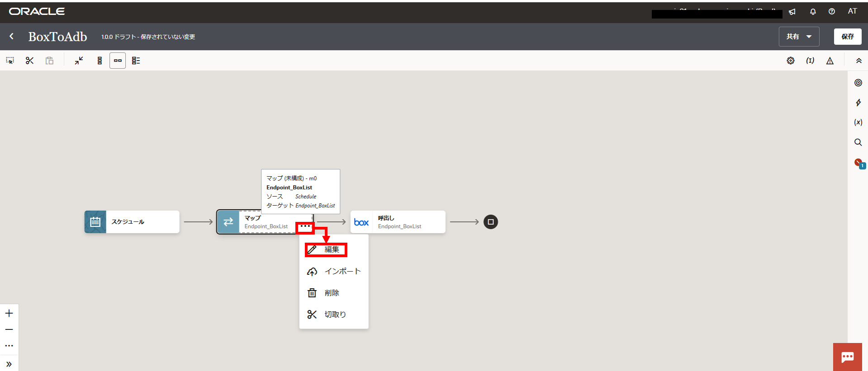
Task: Click the 保存 button
Action: [x=848, y=37]
